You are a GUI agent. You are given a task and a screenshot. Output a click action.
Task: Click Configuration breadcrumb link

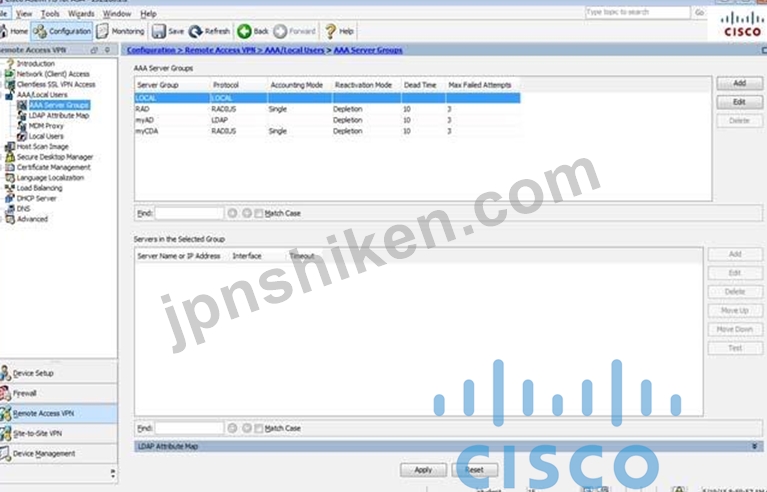pos(151,50)
